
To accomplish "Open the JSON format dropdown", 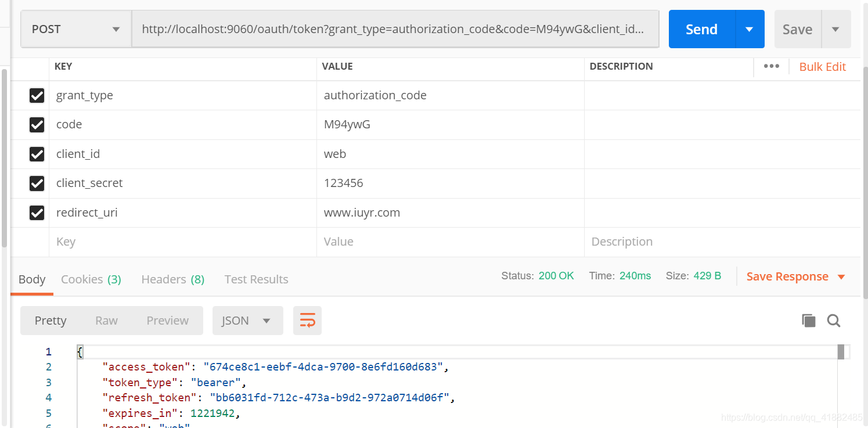I will (x=247, y=321).
